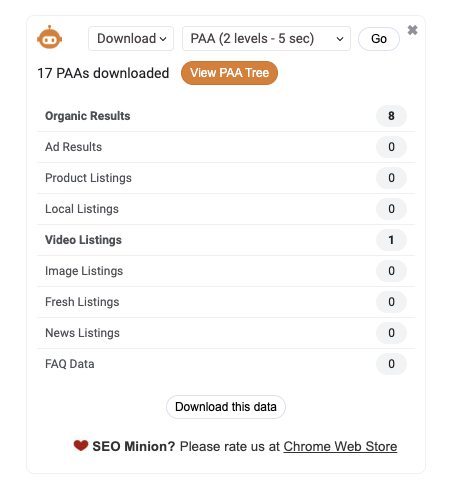Select the Video Listings row
The height and width of the screenshot is (503, 456).
[x=226, y=240]
